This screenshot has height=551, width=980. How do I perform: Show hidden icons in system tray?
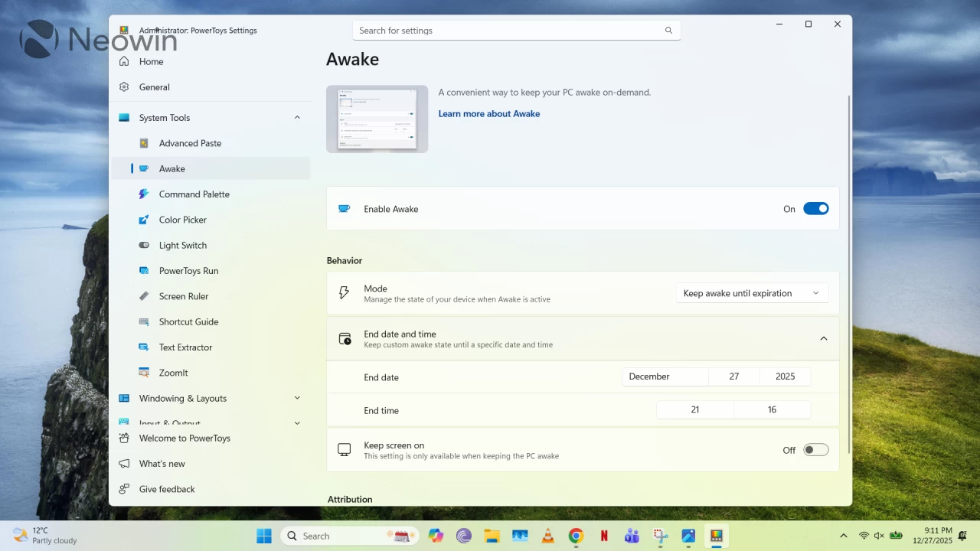(844, 536)
